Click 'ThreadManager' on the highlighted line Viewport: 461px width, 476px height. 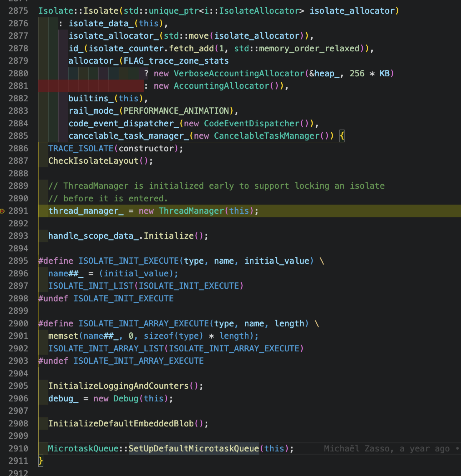191,211
